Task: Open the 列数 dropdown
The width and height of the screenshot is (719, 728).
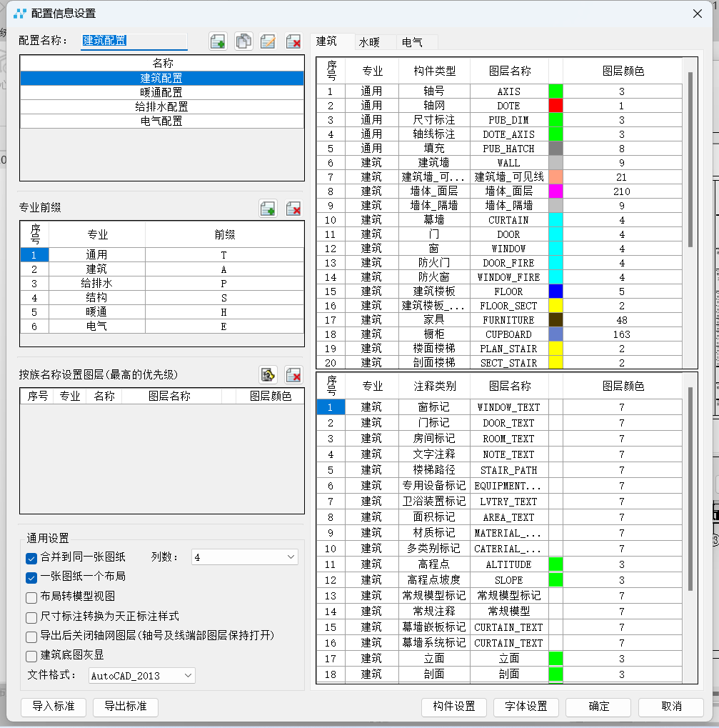Action: click(245, 557)
